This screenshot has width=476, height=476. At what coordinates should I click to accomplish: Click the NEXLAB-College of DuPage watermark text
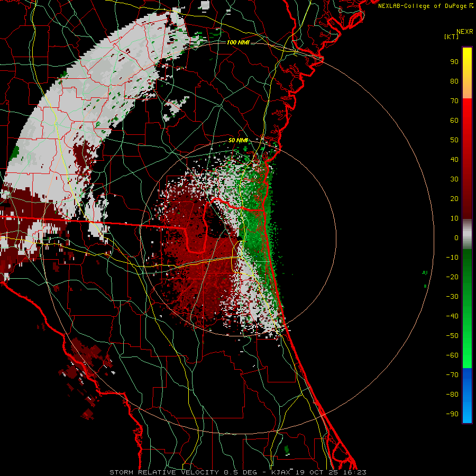click(x=423, y=6)
